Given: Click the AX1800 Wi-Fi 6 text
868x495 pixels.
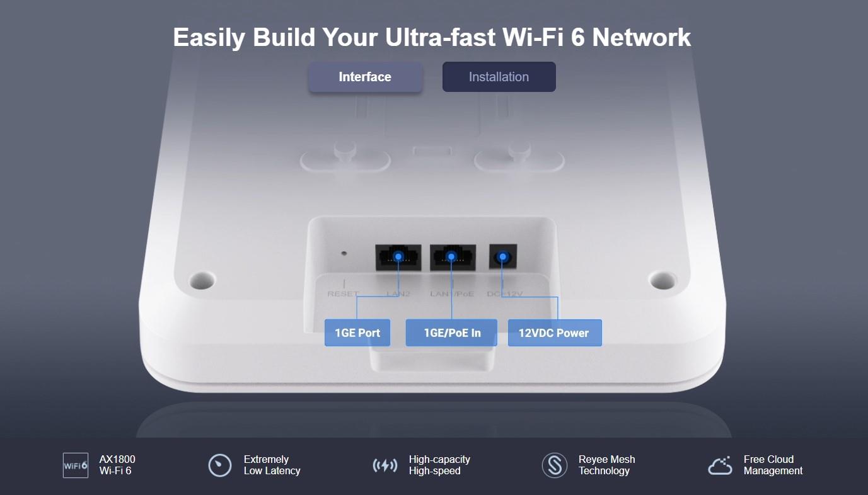Looking at the screenshot, I should click(117, 465).
